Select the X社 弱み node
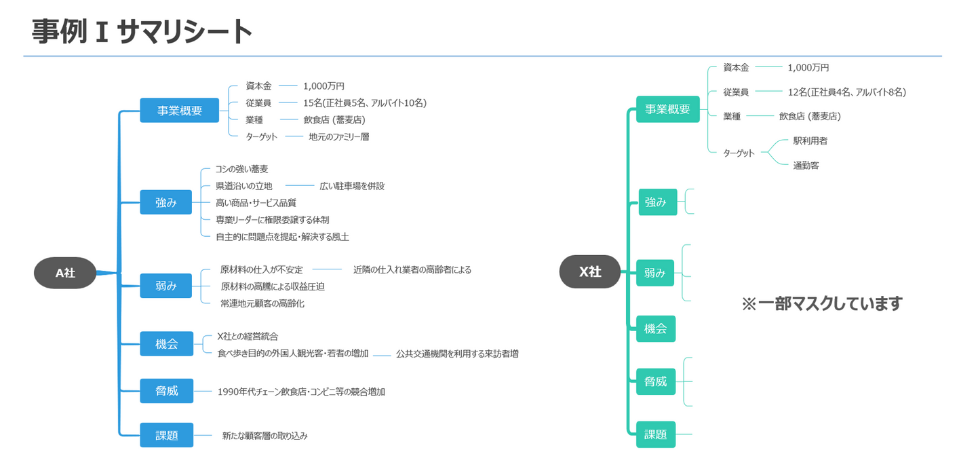The width and height of the screenshot is (980, 473). (654, 272)
